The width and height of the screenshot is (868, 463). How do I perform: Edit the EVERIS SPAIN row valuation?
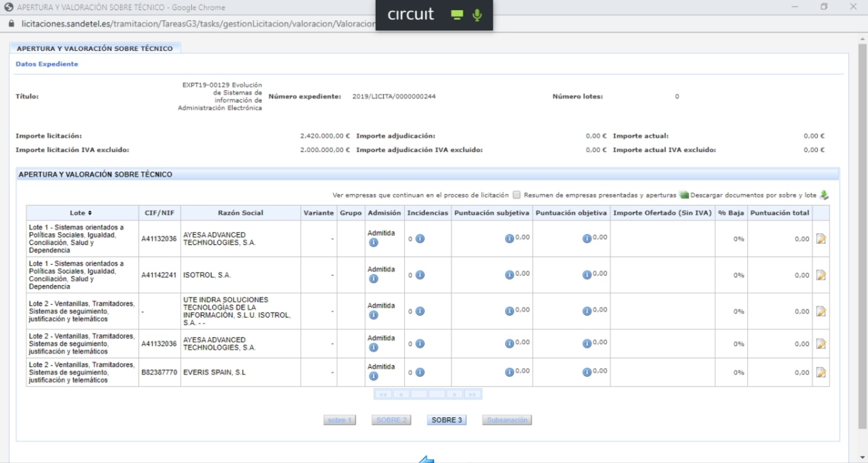(821, 373)
